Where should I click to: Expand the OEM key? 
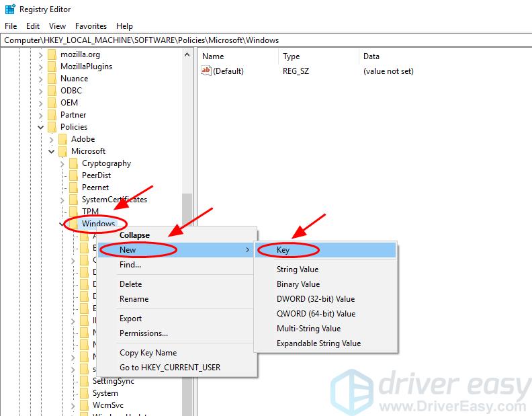[x=41, y=103]
